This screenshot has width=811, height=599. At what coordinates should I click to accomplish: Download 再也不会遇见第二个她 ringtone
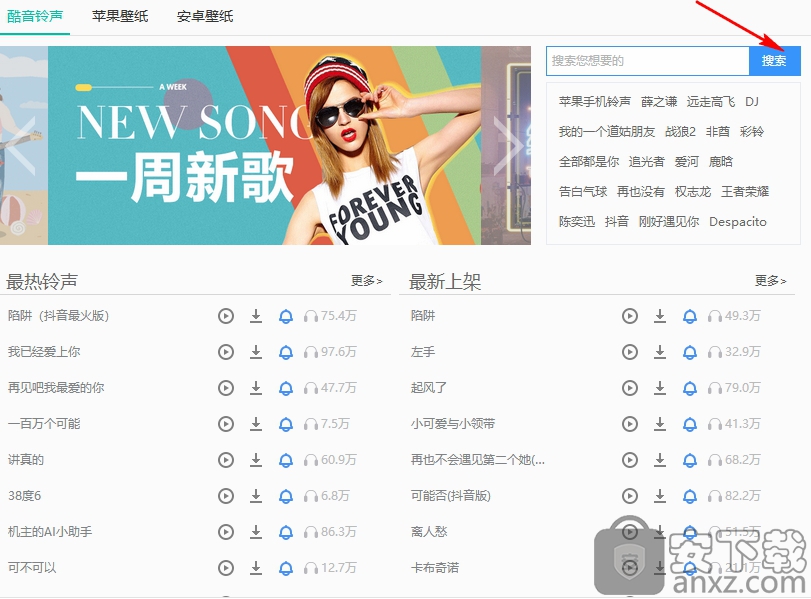click(660, 460)
